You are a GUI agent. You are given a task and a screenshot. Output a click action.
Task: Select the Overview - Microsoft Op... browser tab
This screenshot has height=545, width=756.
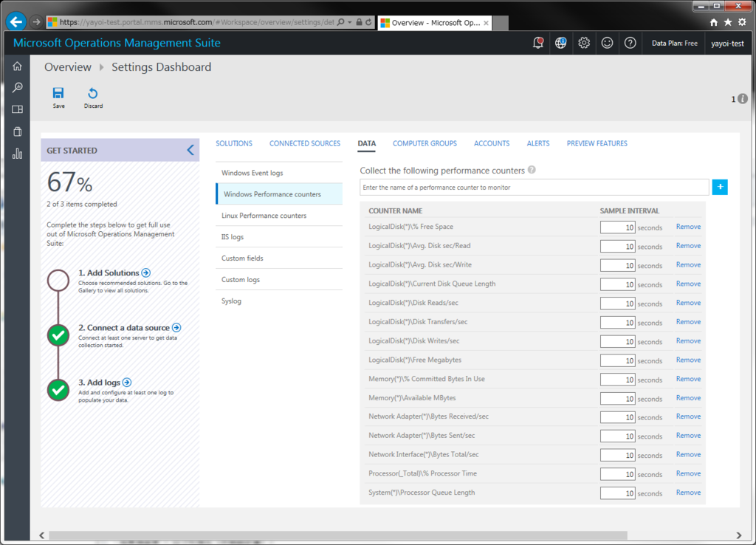(434, 23)
